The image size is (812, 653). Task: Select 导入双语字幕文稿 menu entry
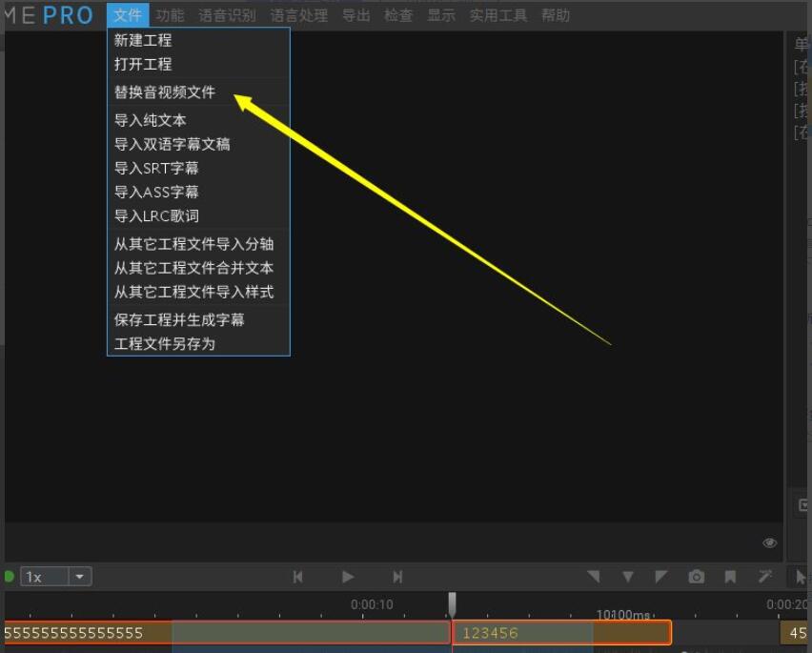tap(198, 144)
